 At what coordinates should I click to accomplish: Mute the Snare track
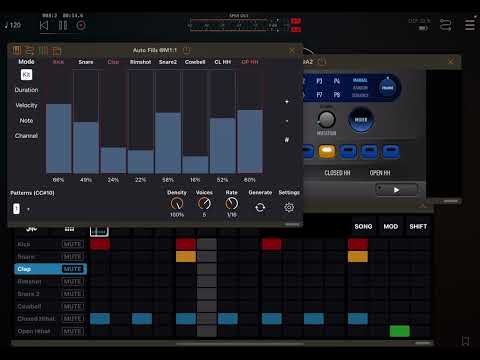[x=73, y=257]
